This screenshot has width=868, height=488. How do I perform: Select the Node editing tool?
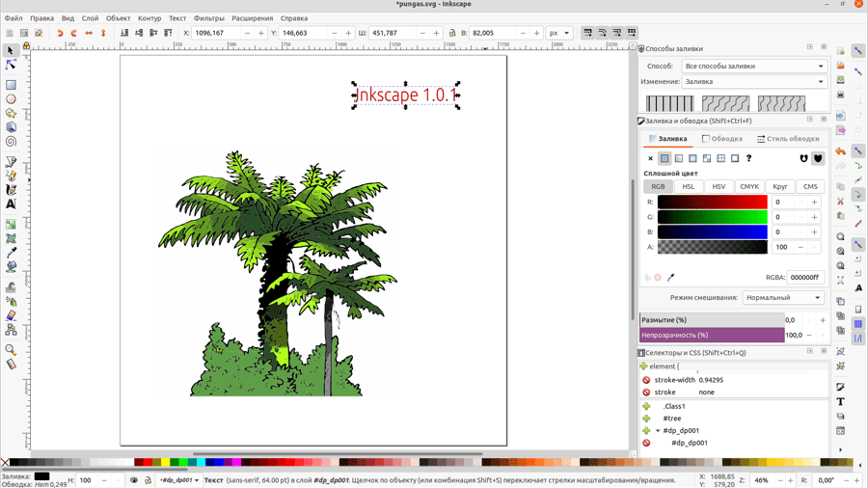coord(11,66)
